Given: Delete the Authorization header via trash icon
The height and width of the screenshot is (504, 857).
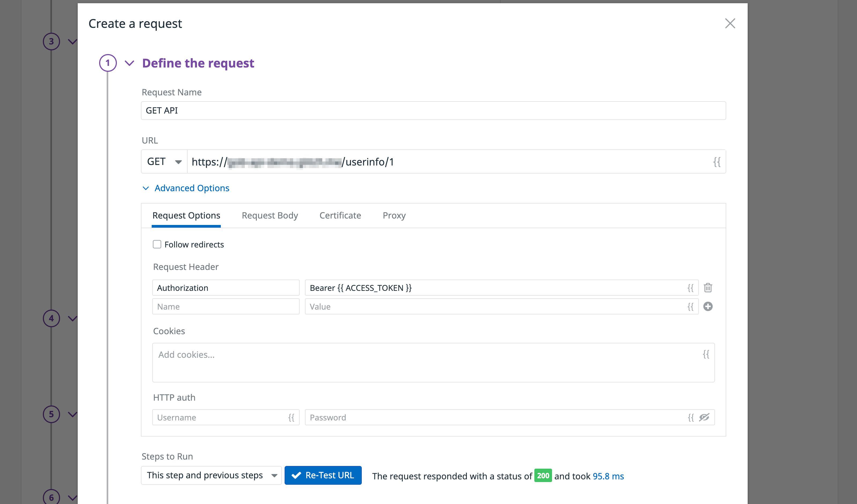Looking at the screenshot, I should click(708, 288).
